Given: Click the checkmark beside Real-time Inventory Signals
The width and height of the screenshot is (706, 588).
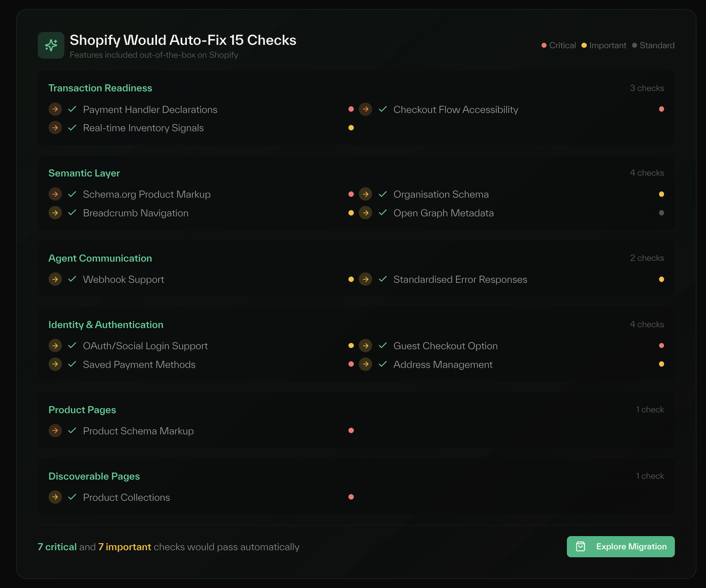Looking at the screenshot, I should click(x=71, y=127).
